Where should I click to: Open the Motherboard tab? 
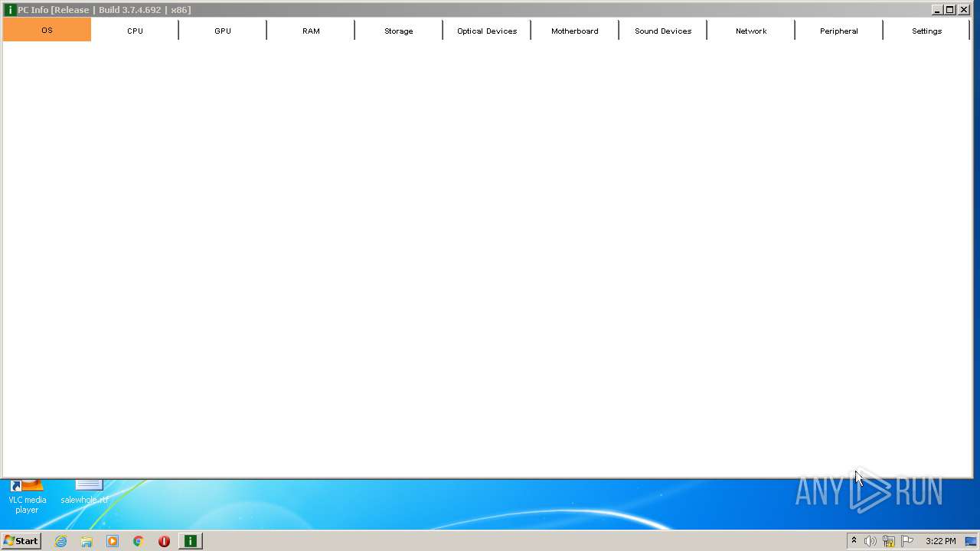575,31
